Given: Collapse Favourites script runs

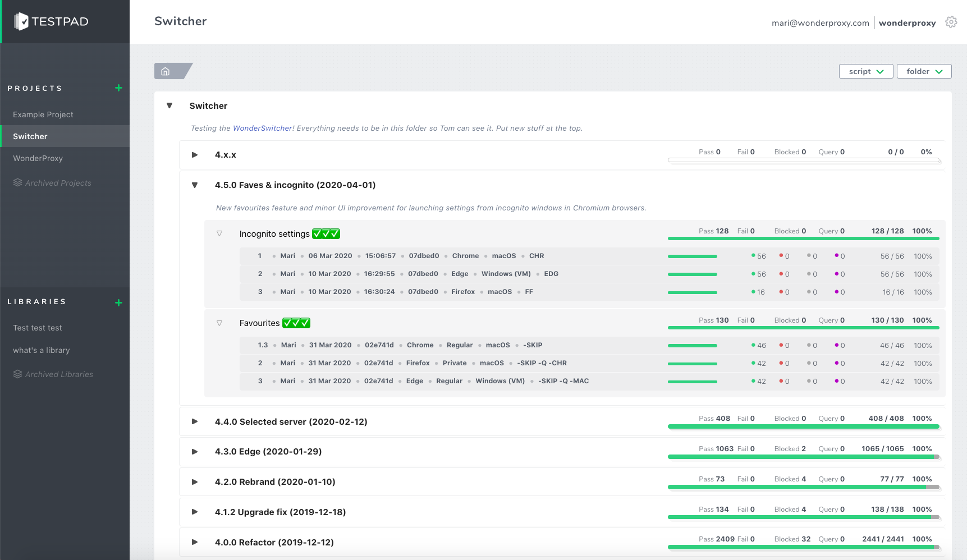Looking at the screenshot, I should click(x=219, y=323).
